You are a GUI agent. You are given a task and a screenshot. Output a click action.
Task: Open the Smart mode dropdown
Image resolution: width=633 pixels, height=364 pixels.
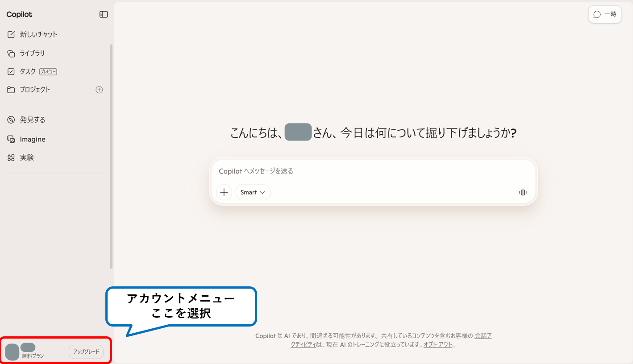253,192
